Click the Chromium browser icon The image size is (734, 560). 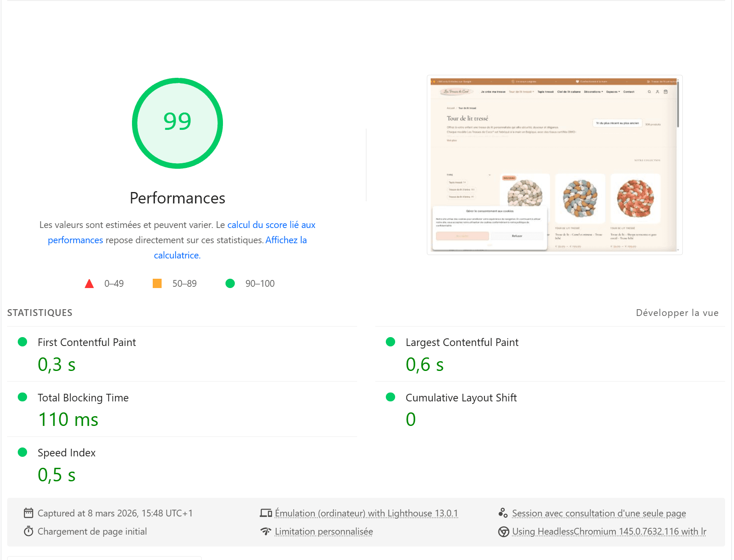(x=503, y=532)
